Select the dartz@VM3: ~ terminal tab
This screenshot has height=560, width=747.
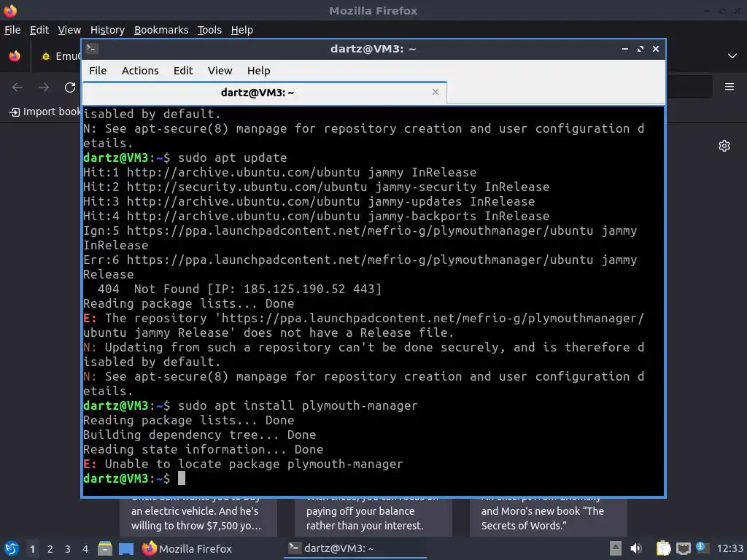pos(264,93)
